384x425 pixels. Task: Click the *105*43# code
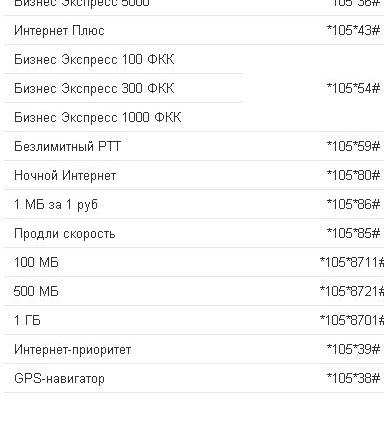coord(353,30)
